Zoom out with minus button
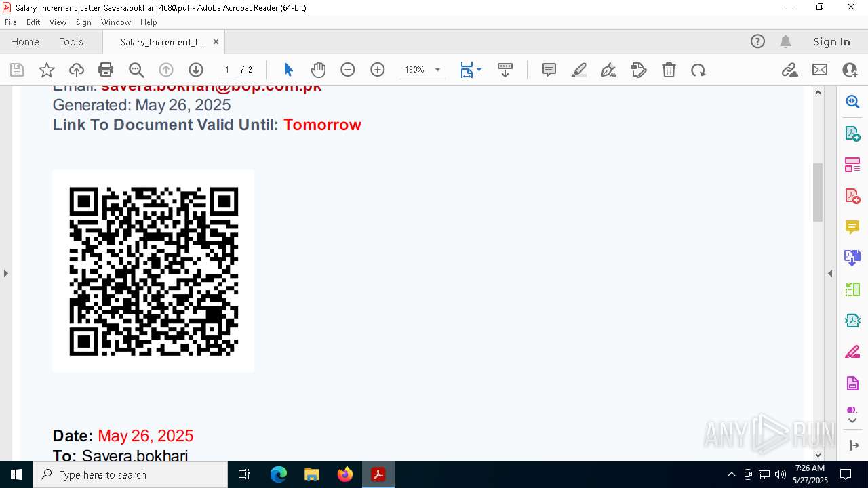Image resolution: width=868 pixels, height=488 pixels. pos(348,70)
